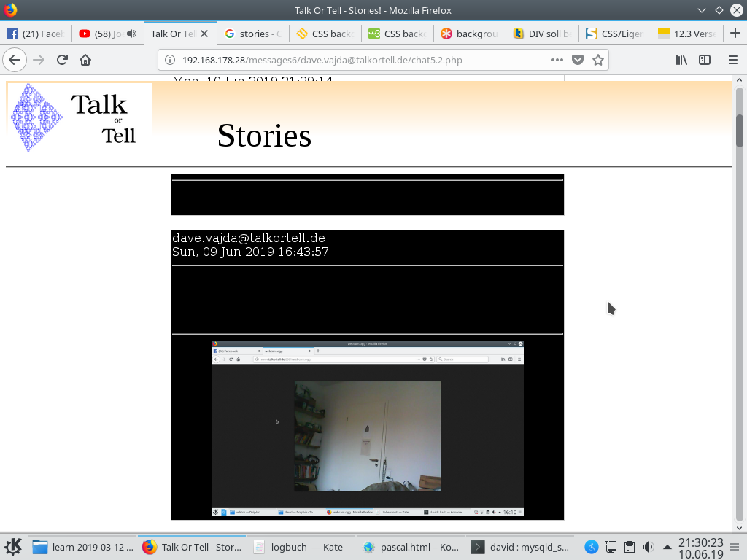Mute the YouTube tab audio

[131, 34]
